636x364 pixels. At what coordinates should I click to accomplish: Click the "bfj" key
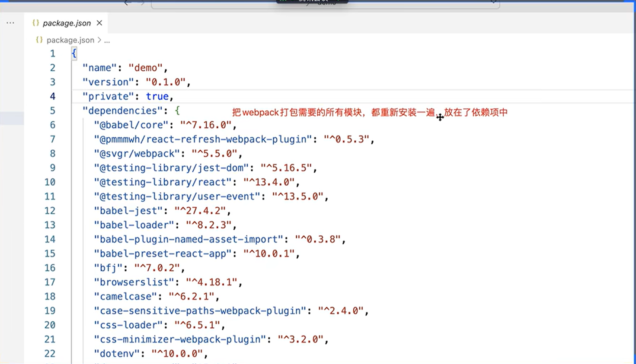[109, 268]
